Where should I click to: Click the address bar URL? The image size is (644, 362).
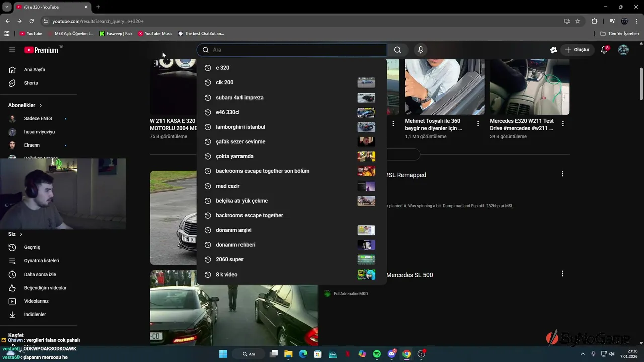point(98,21)
